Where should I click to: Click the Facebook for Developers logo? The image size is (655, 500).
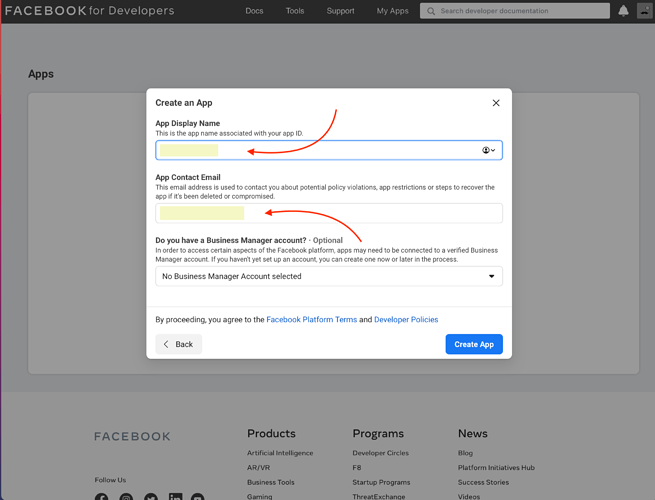tap(89, 11)
